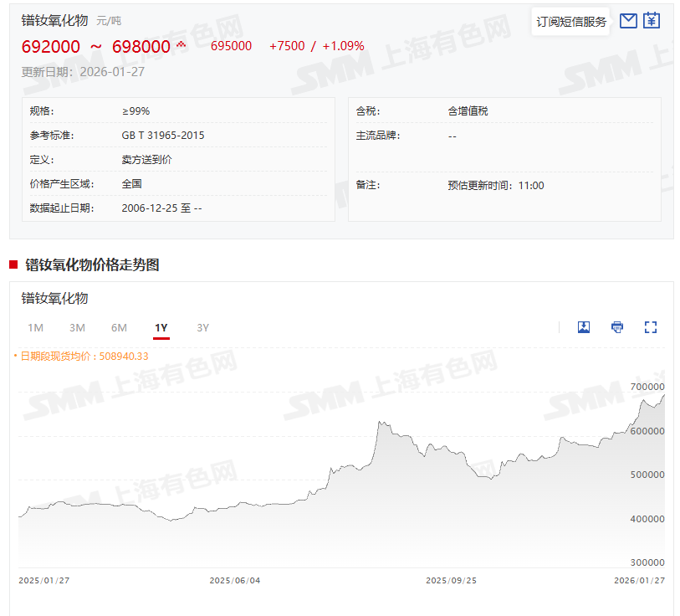Image resolution: width=680 pixels, height=616 pixels.
Task: Click the 2025/06/04 x-axis date label
Action: pos(235,580)
